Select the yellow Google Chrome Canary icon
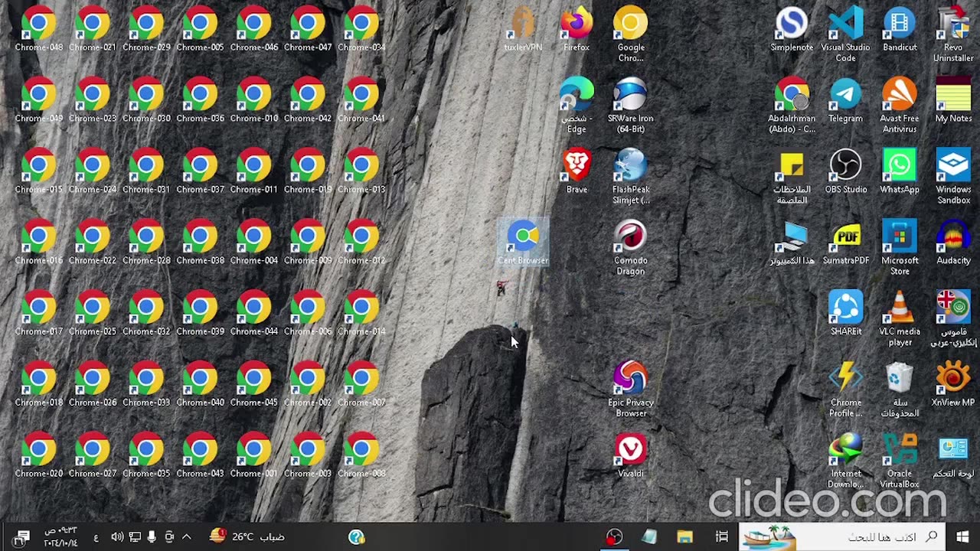 pos(631,34)
